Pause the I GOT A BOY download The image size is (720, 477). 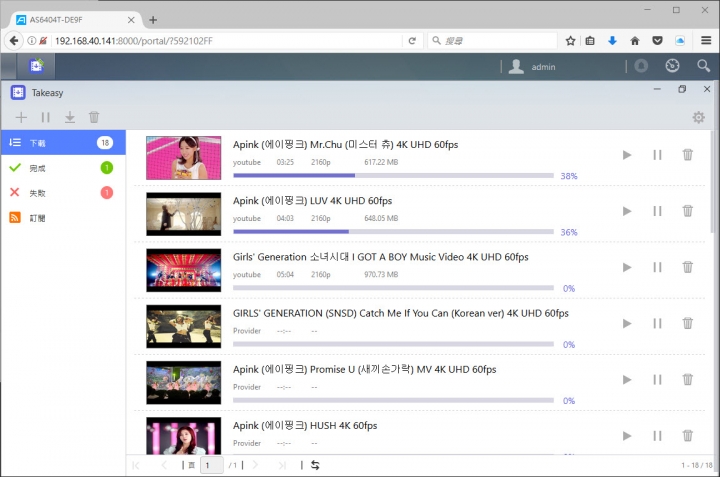[657, 267]
